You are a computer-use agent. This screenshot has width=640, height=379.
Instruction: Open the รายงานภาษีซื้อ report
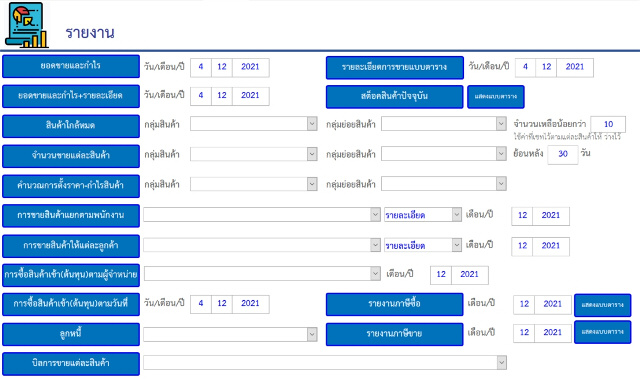click(394, 304)
